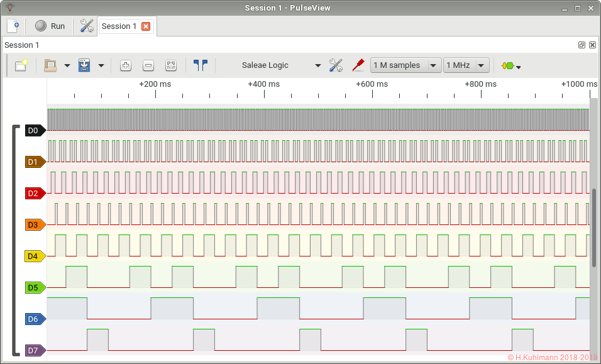601x364 pixels.
Task: Click the open file folder icon
Action: point(50,65)
